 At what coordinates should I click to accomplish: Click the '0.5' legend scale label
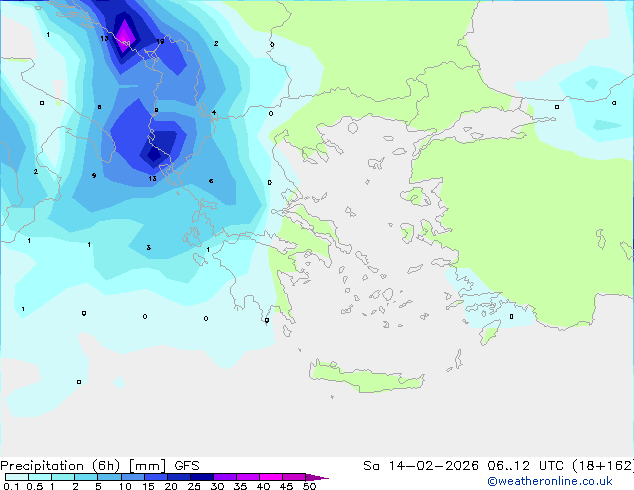click(x=35, y=486)
